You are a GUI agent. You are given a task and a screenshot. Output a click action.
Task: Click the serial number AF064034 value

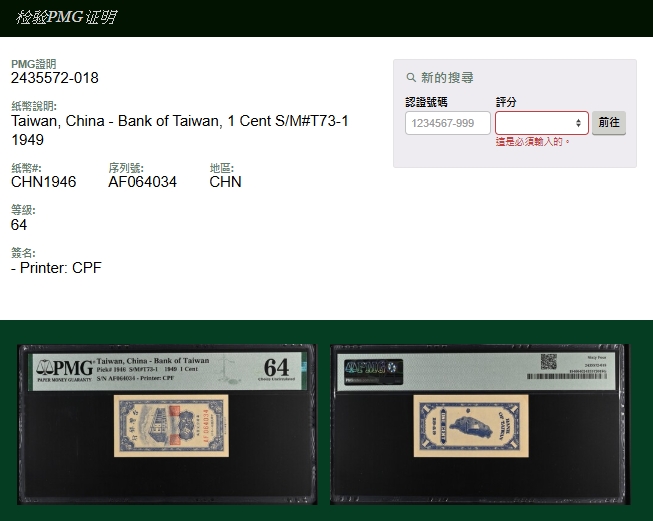coord(142,182)
